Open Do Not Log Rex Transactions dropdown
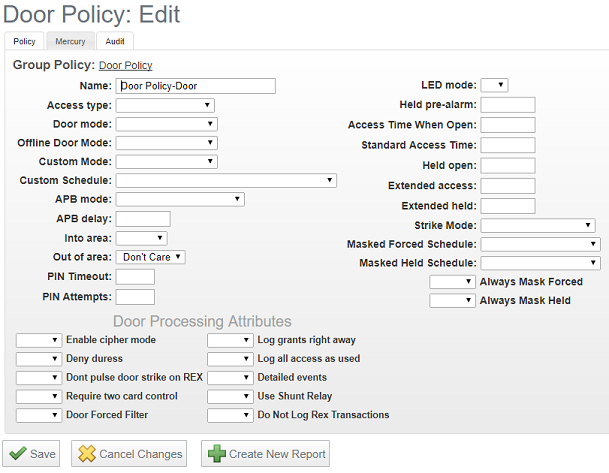This screenshot has width=609, height=473. click(230, 415)
